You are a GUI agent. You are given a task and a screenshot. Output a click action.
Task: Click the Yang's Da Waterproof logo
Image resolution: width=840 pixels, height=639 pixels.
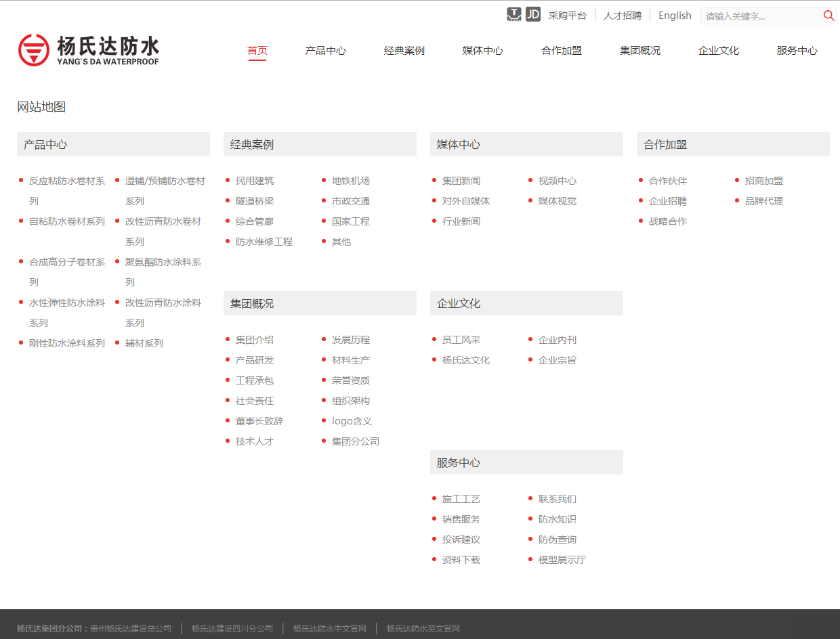tap(89, 50)
